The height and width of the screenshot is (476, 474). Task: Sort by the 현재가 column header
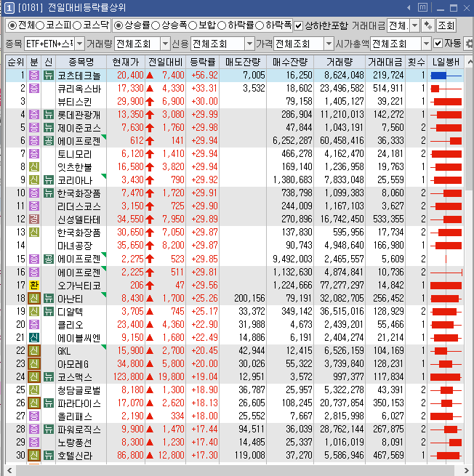126,62
